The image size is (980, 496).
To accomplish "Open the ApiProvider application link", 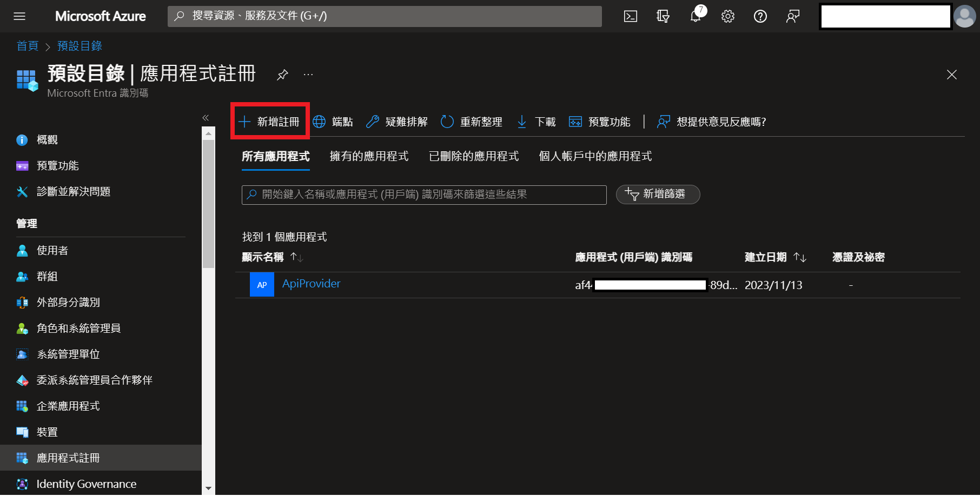I will coord(311,284).
